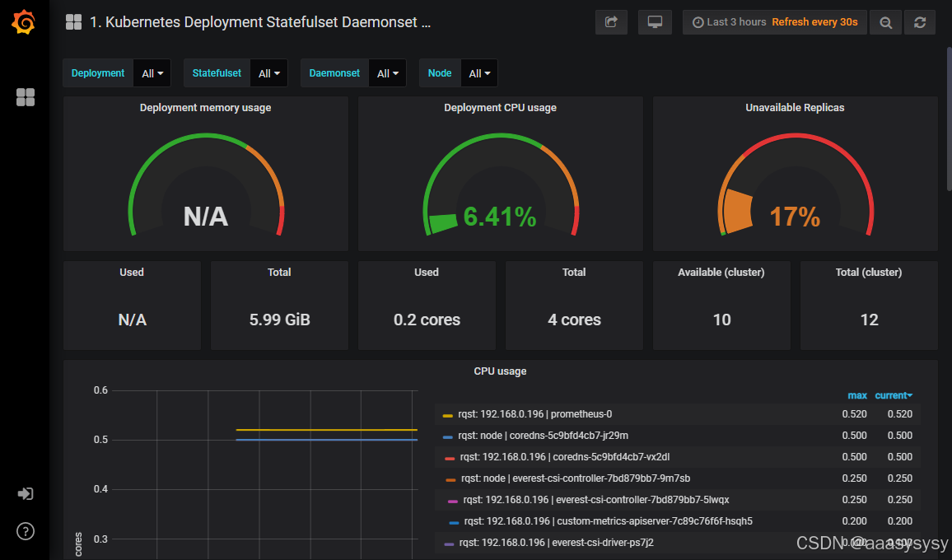The width and height of the screenshot is (952, 560).
Task: Expand the Daemonset All dropdown
Action: click(x=387, y=73)
